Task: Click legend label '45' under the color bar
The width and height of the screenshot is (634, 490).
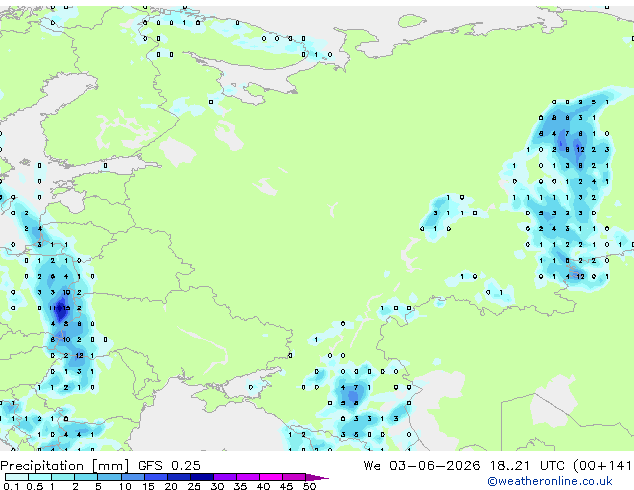Action: pyautogui.click(x=286, y=486)
